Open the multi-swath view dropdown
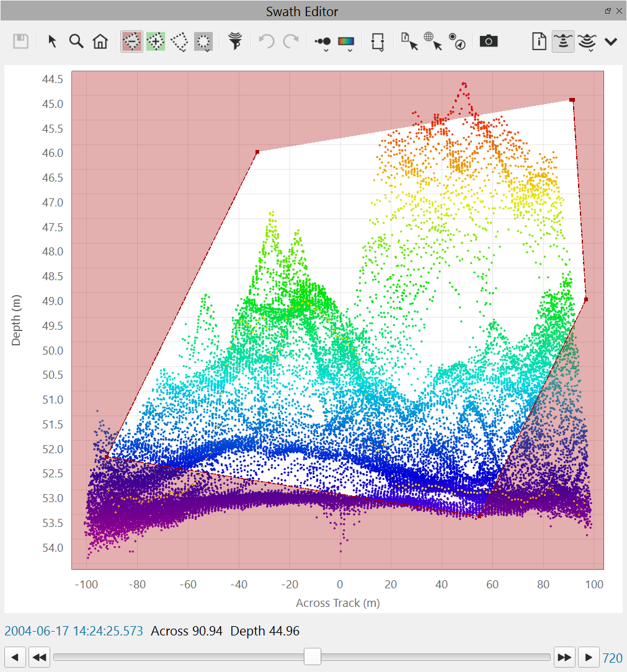Viewport: 627px width, 672px height. (x=587, y=42)
